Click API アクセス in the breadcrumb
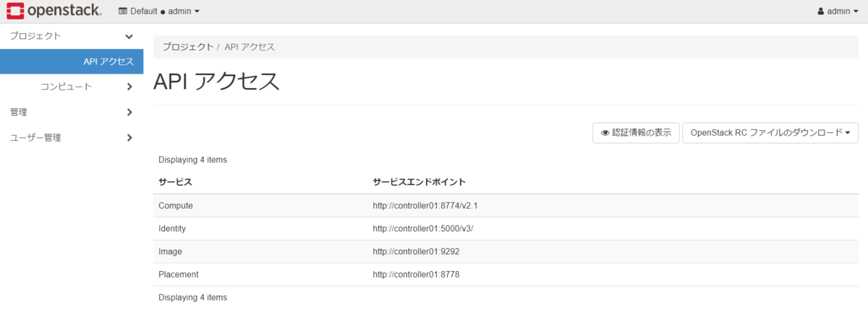868x318 pixels. (250, 46)
